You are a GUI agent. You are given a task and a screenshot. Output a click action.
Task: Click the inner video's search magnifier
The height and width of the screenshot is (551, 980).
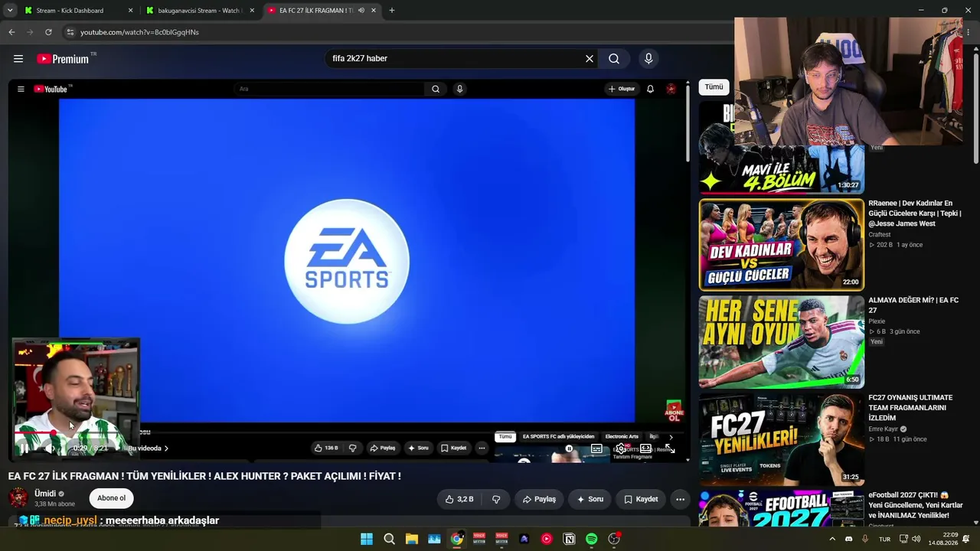click(x=436, y=89)
